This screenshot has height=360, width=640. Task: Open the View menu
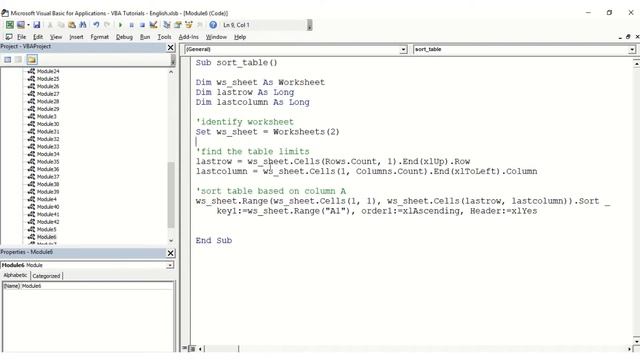tap(56, 37)
